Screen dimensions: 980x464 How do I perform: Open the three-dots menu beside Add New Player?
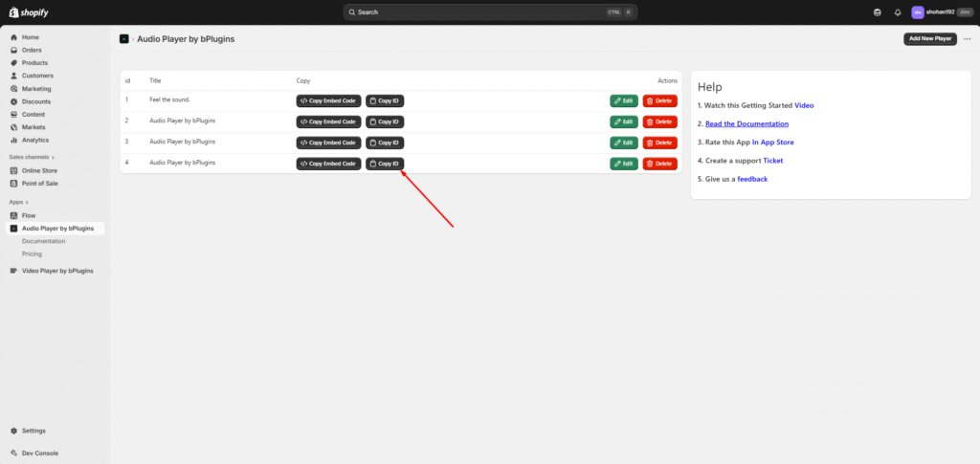point(967,39)
